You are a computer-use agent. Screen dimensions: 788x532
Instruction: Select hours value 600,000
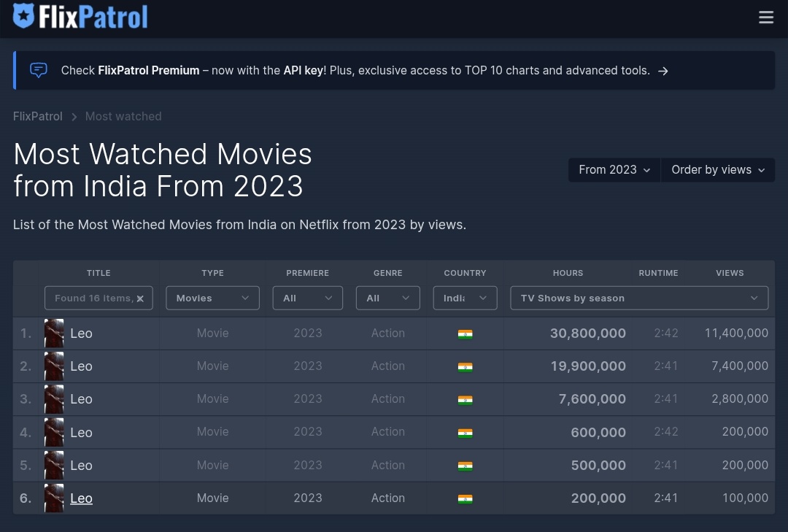coord(598,433)
